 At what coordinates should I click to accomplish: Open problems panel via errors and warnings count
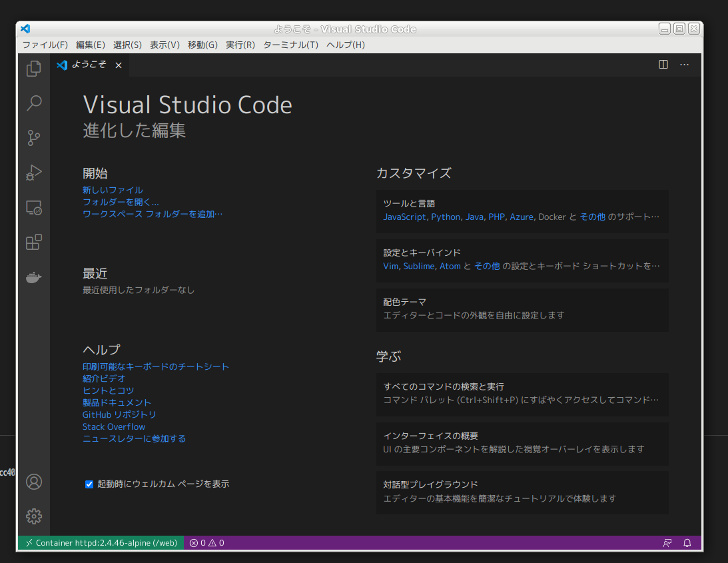(x=207, y=542)
